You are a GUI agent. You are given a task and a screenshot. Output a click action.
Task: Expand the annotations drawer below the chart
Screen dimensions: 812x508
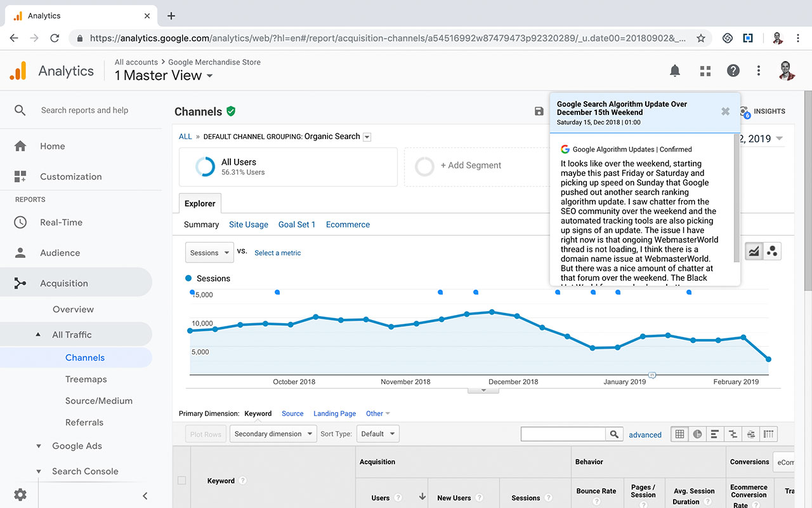click(484, 391)
